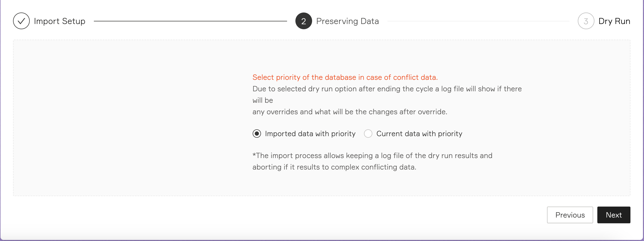Click the asterisk note about the import process
The height and width of the screenshot is (241, 644).
(x=372, y=161)
